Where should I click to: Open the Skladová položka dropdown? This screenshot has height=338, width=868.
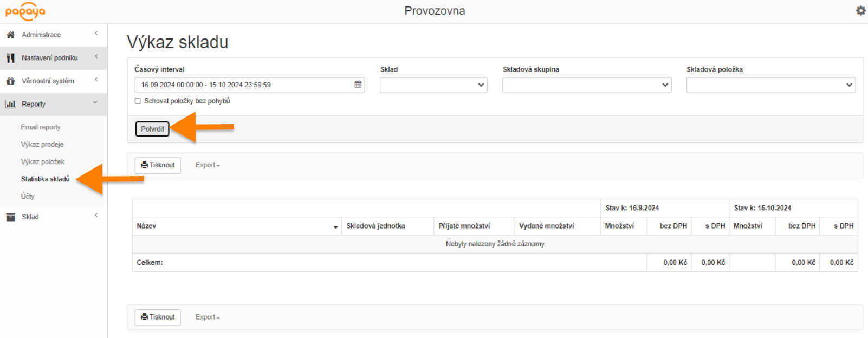770,85
